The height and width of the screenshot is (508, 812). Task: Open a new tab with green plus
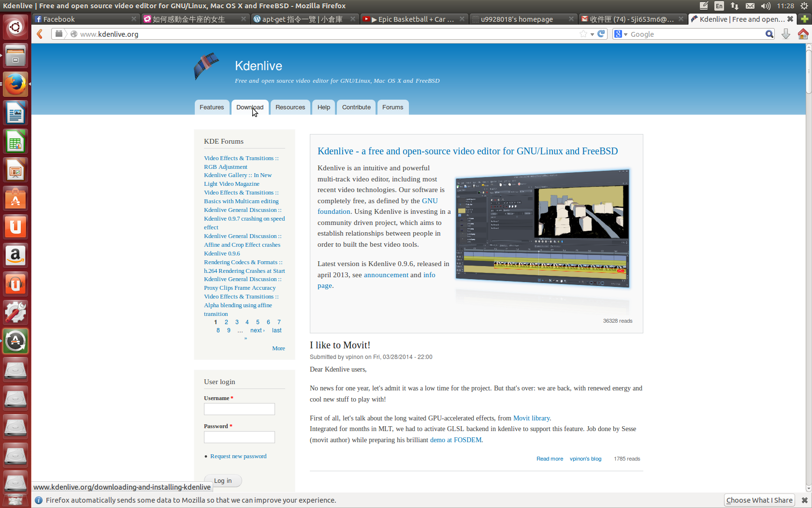point(805,19)
